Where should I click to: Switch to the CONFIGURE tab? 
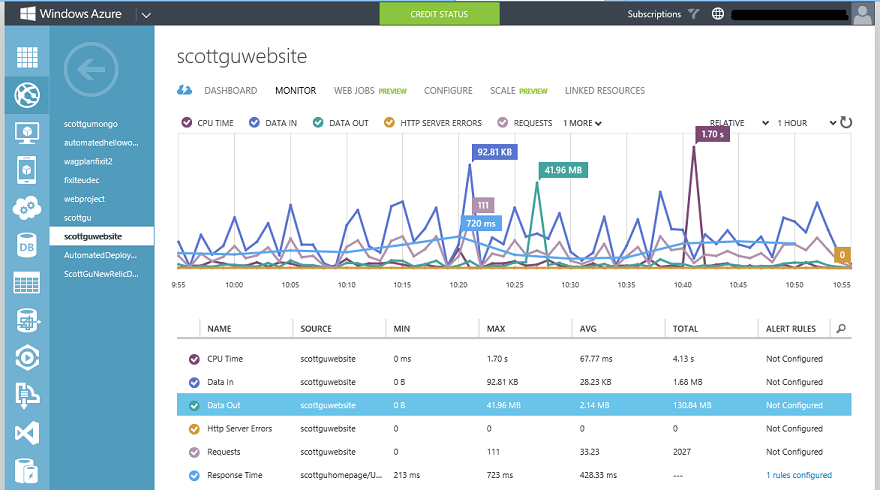point(448,91)
